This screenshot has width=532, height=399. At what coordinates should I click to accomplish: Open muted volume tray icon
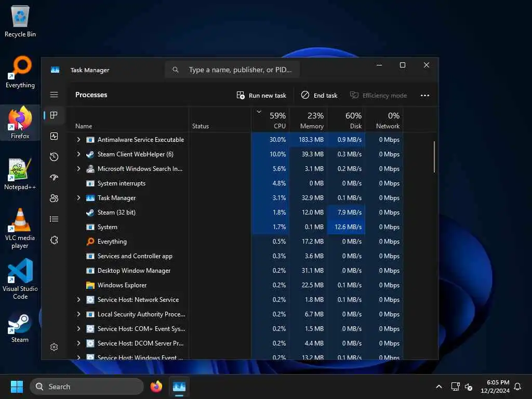469,387
